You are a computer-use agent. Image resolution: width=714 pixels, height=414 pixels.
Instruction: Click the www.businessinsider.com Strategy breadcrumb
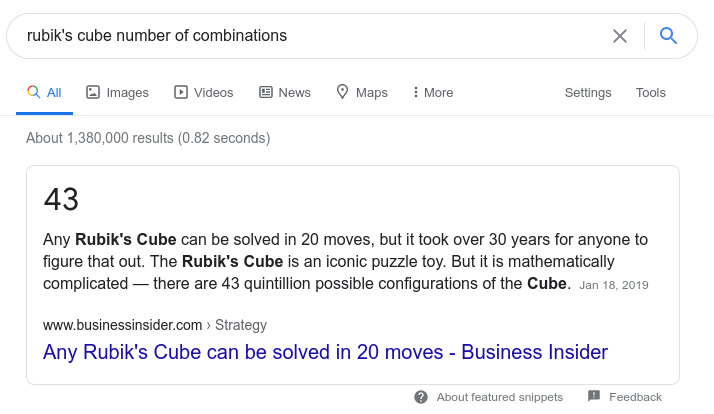coord(155,325)
